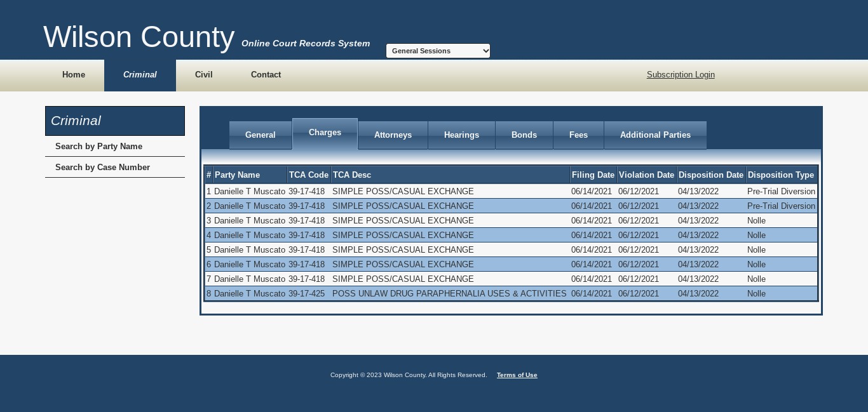Screen dimensions: 868x412
Task: Select Danielle T Muscato in row 1
Action: pos(250,192)
